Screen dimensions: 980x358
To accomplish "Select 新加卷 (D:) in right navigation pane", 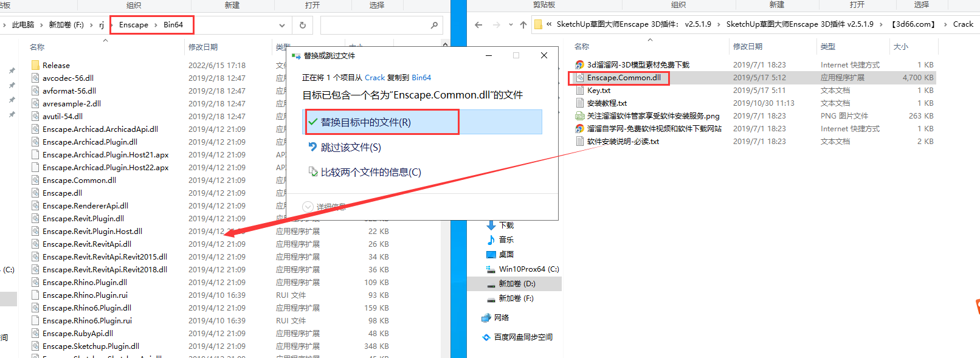I will point(514,283).
